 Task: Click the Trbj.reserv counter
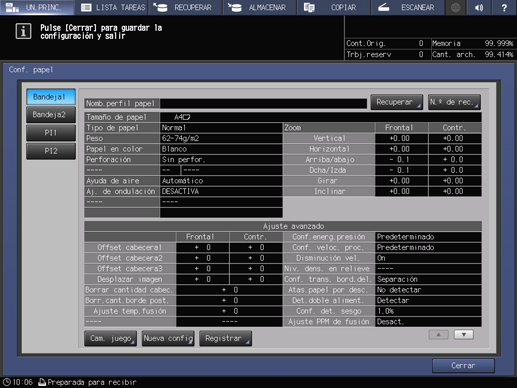click(386, 54)
